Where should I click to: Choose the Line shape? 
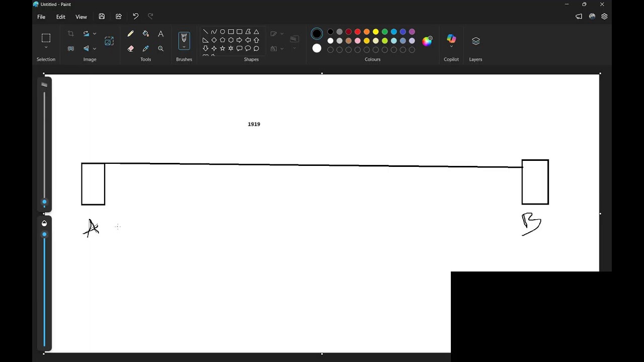pos(205,32)
